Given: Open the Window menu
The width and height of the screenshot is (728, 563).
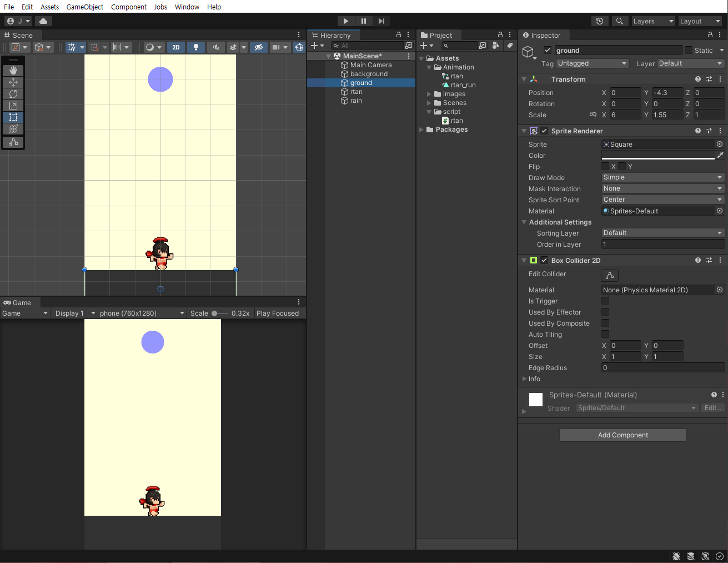Looking at the screenshot, I should pyautogui.click(x=187, y=7).
